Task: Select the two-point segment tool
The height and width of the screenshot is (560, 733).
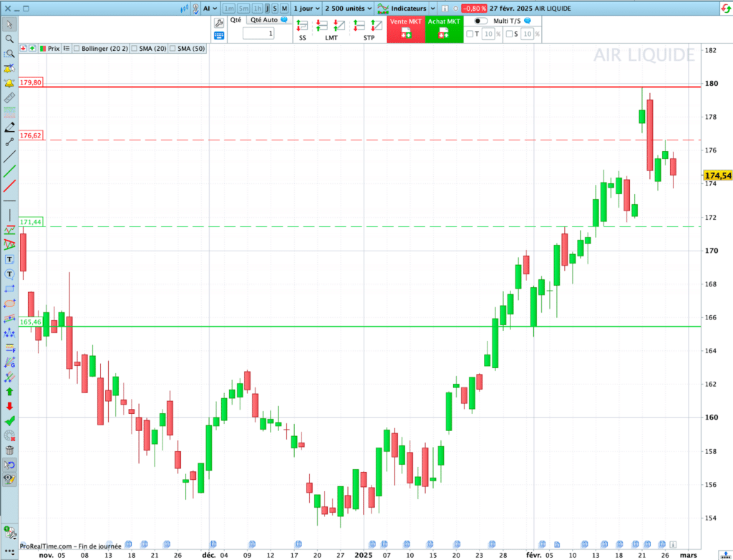Action: click(x=9, y=142)
